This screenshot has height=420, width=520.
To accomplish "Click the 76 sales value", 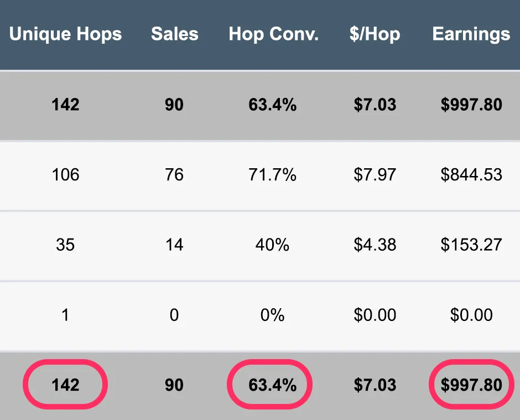I will pyautogui.click(x=174, y=174).
